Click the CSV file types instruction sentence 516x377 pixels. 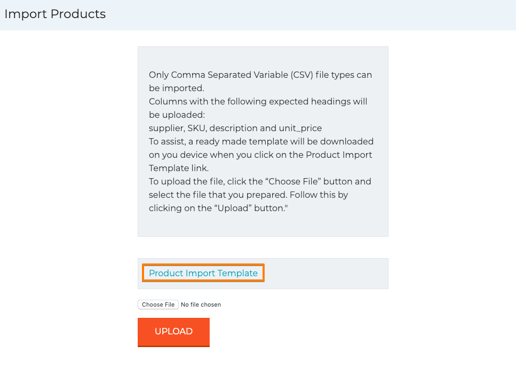pos(260,81)
